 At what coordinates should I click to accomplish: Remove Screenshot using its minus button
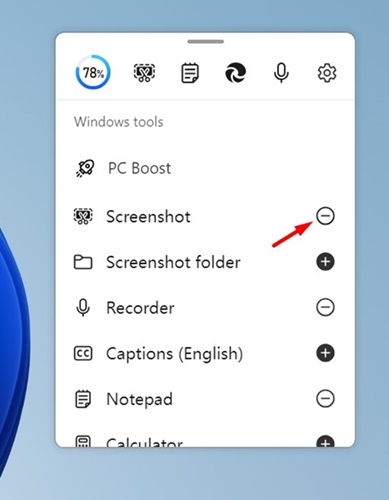click(x=325, y=216)
